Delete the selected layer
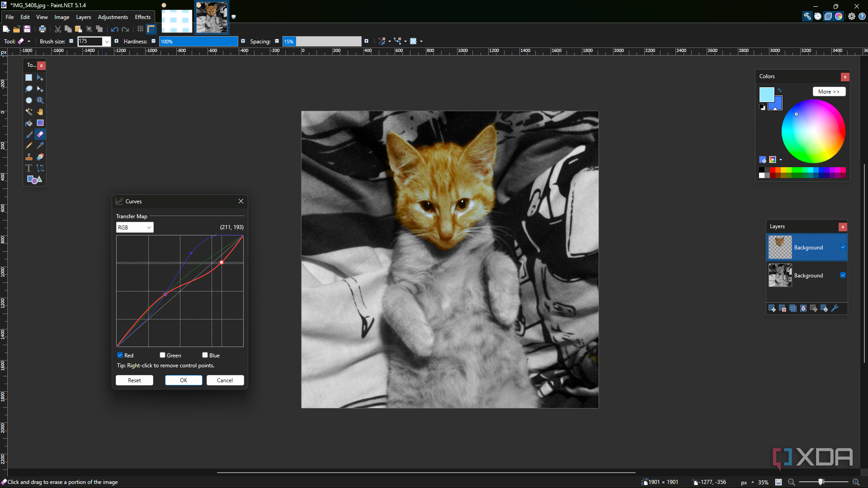 783,308
